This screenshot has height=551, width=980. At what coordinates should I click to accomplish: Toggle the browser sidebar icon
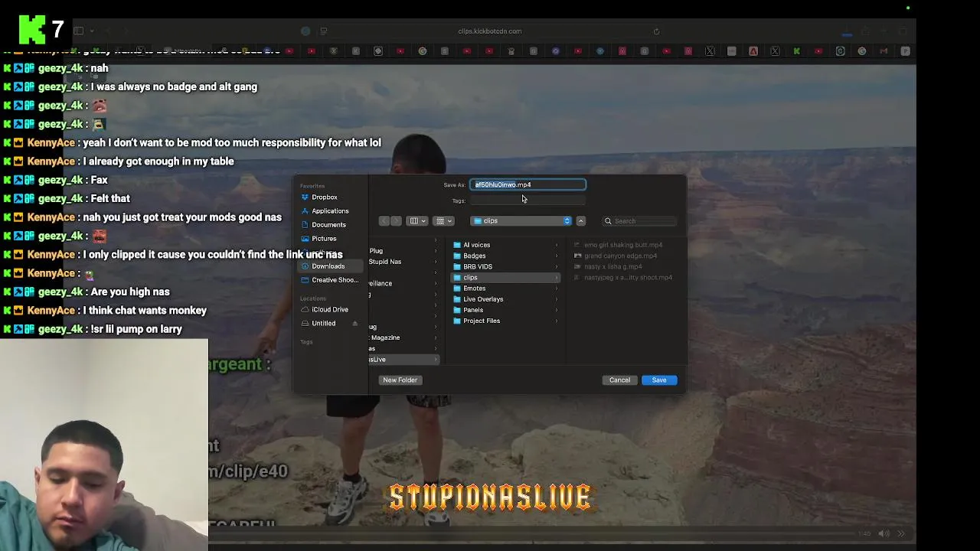click(x=78, y=31)
